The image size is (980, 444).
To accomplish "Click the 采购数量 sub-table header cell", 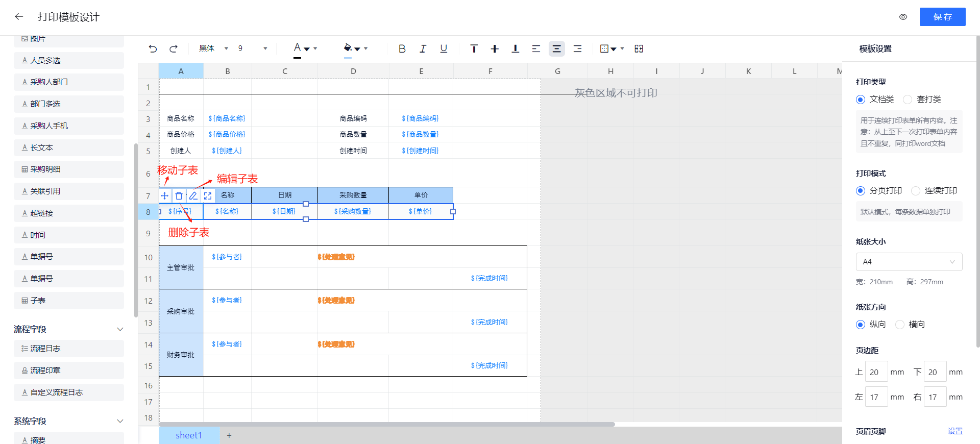I will click(x=353, y=195).
